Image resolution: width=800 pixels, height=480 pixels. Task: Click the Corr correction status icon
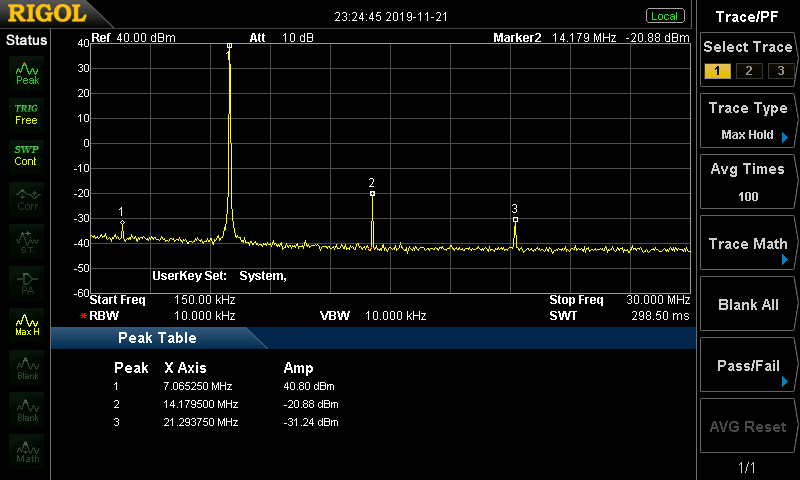coord(27,198)
